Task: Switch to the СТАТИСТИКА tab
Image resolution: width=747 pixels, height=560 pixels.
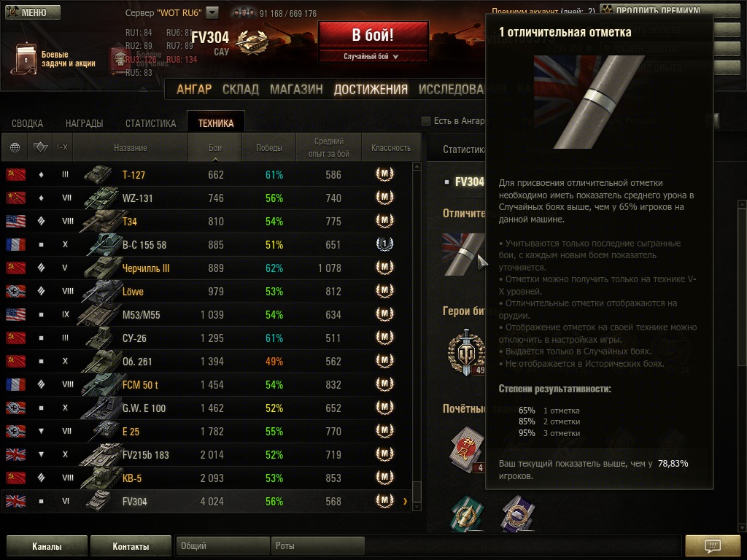Action: pyautogui.click(x=150, y=122)
